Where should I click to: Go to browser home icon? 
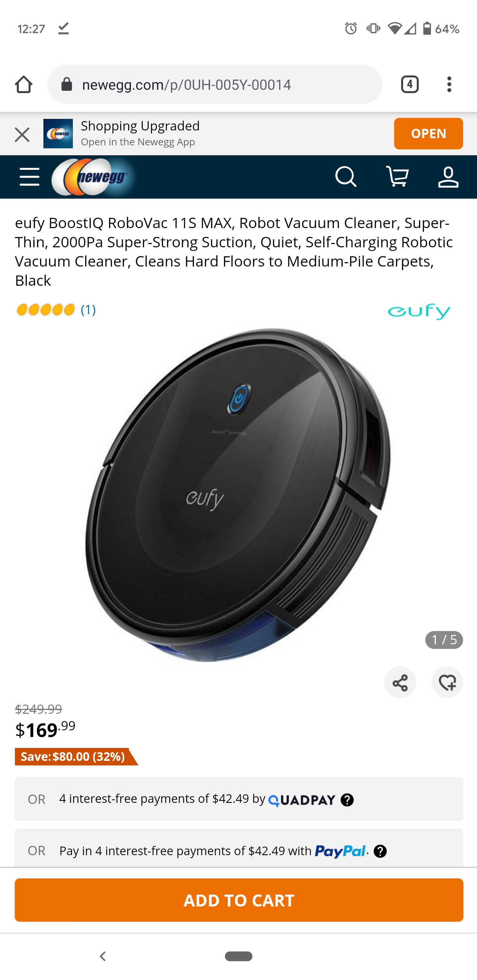pos(24,84)
